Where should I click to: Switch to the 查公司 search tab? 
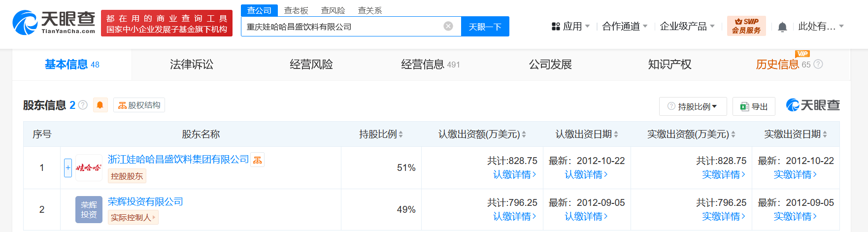(x=259, y=10)
